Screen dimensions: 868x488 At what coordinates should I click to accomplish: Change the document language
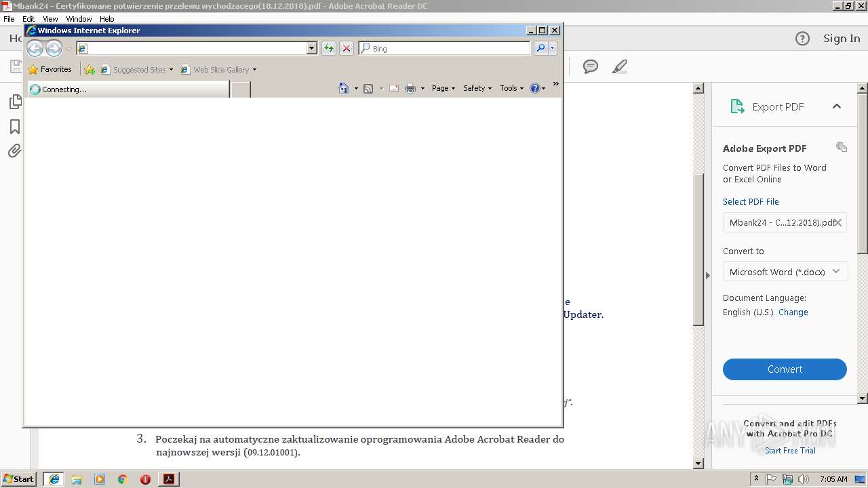[793, 312]
